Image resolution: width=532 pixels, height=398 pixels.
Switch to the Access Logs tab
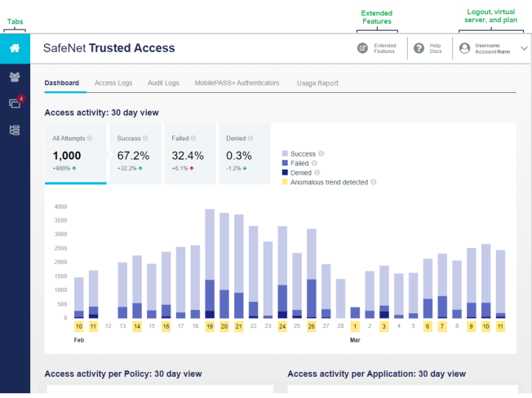113,83
